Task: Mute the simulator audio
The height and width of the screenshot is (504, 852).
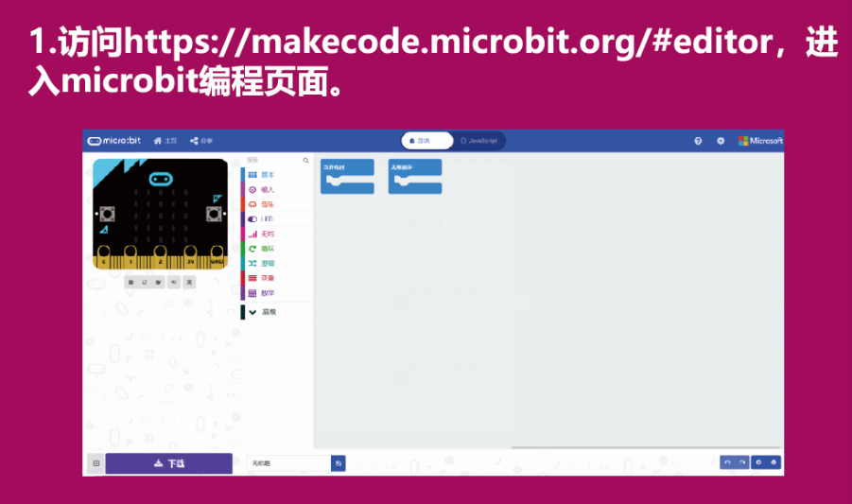Action: click(x=174, y=283)
